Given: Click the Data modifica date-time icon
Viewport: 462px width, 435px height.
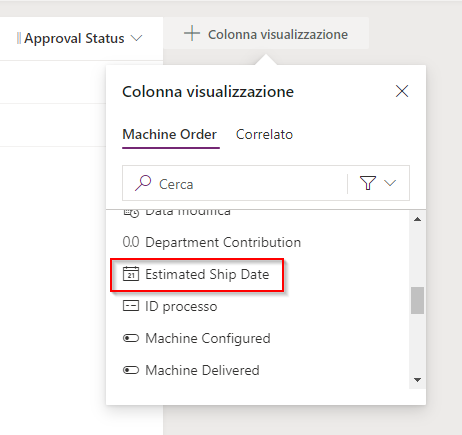Looking at the screenshot, I should point(131,212).
